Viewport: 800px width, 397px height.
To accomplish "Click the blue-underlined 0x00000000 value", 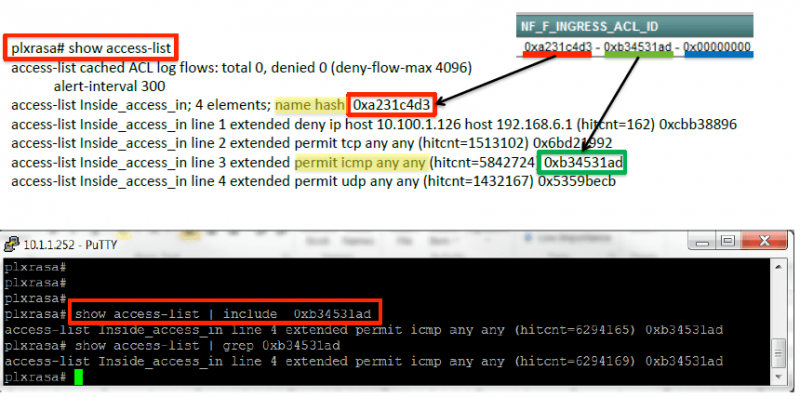I will click(718, 46).
